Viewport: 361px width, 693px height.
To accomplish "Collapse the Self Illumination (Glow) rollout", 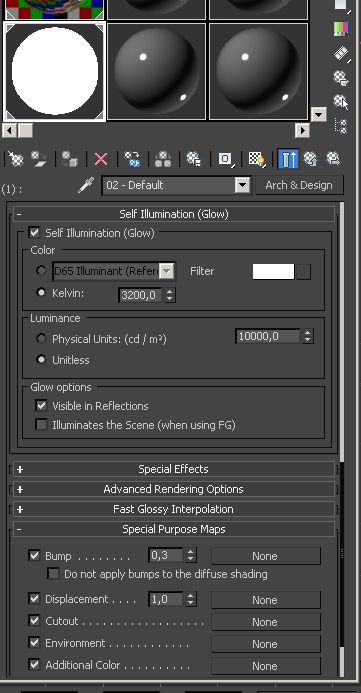I will click(x=174, y=214).
